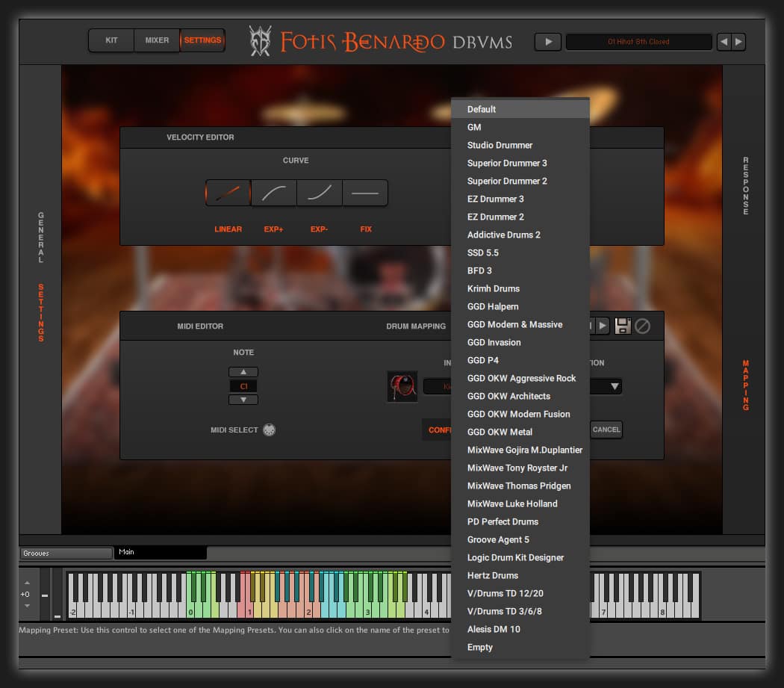Viewport: 784px width, 688px height.
Task: Choose Groove Agent 5 preset
Action: point(520,540)
